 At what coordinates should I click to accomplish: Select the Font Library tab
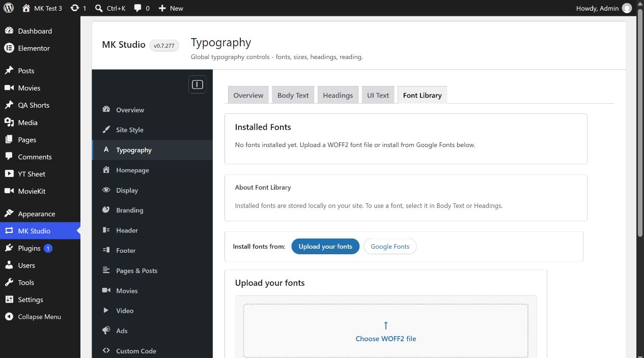pos(423,95)
